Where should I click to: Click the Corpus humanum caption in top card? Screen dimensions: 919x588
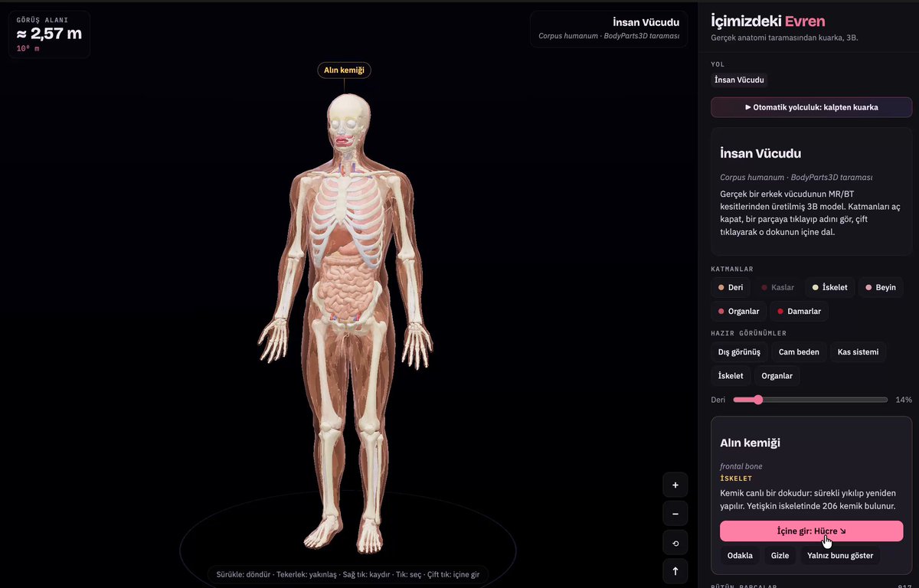click(609, 36)
